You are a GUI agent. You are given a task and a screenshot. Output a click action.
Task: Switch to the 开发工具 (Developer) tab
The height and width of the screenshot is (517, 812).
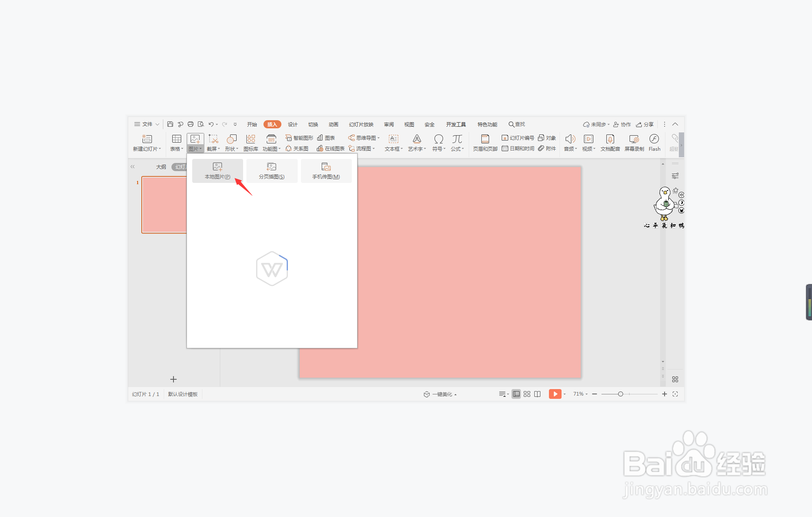click(x=456, y=124)
